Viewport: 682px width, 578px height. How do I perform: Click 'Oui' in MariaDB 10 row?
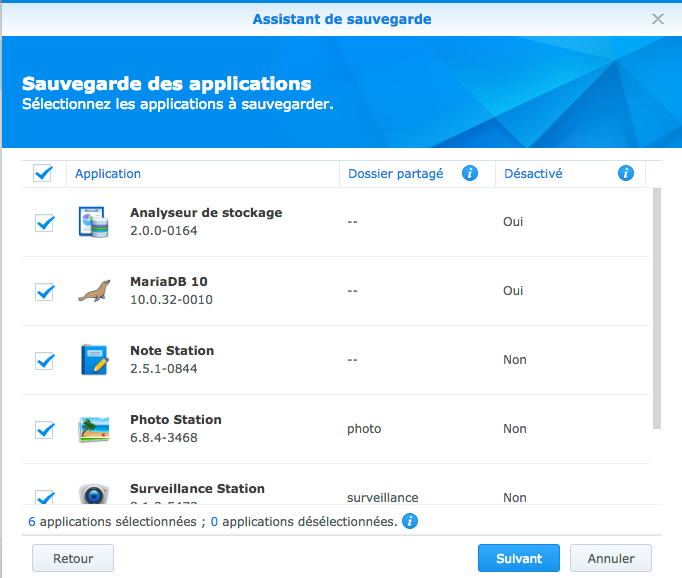(513, 291)
